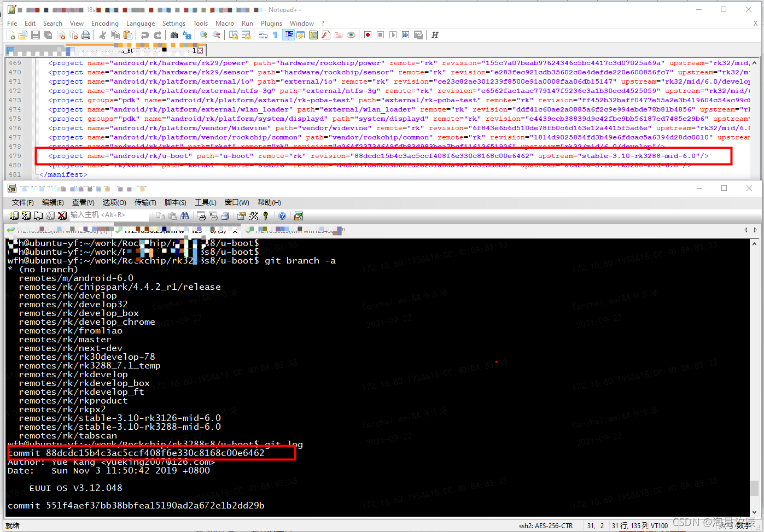Viewport: 764px width, 532px height.
Task: Click Notepad++ vertical scrollbar up arrow
Action: 755,62
